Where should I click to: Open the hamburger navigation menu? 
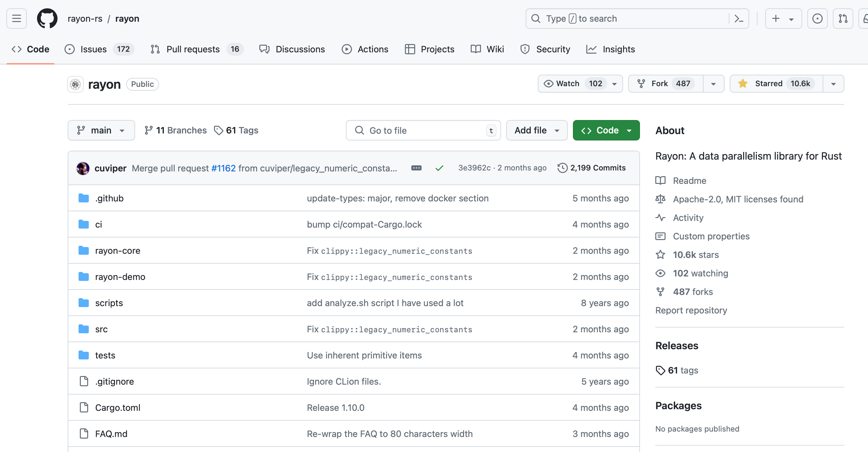pos(17,19)
